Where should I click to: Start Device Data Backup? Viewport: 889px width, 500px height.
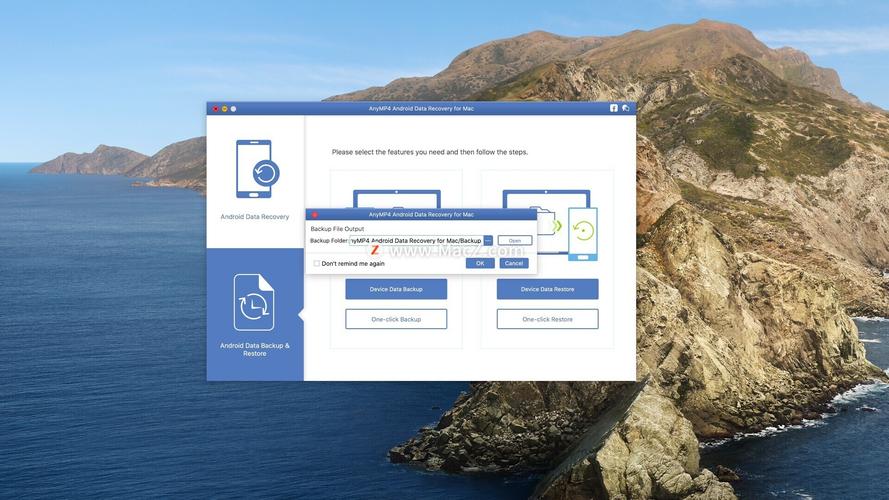[396, 289]
